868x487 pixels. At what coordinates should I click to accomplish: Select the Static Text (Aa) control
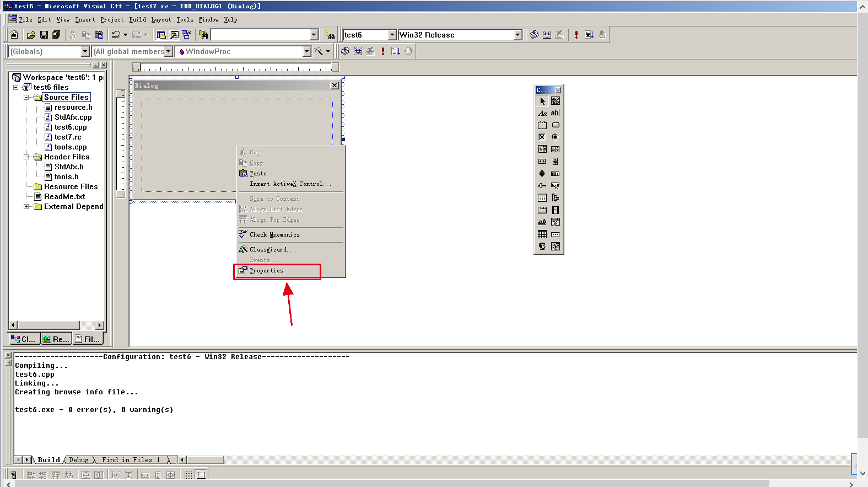(542, 113)
